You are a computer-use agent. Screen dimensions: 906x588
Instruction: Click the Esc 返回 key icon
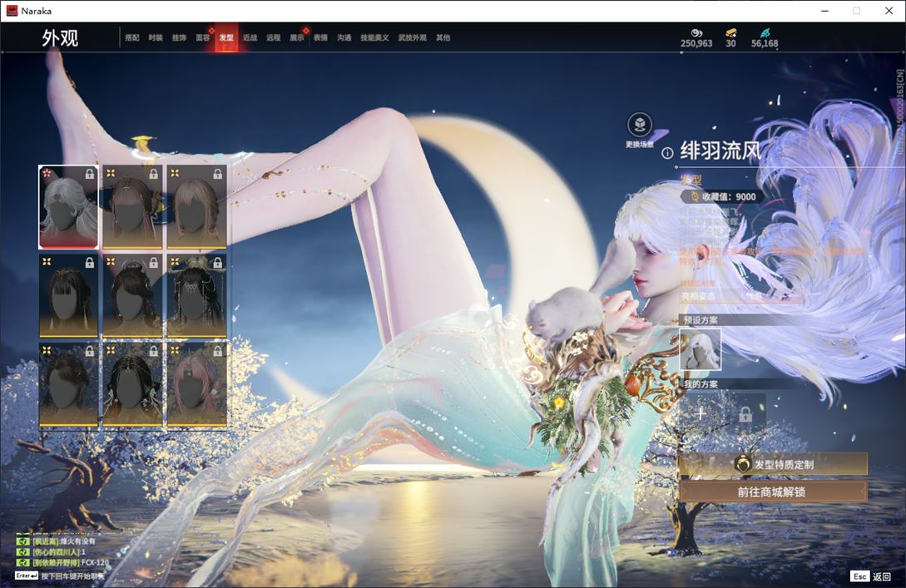pos(859,576)
